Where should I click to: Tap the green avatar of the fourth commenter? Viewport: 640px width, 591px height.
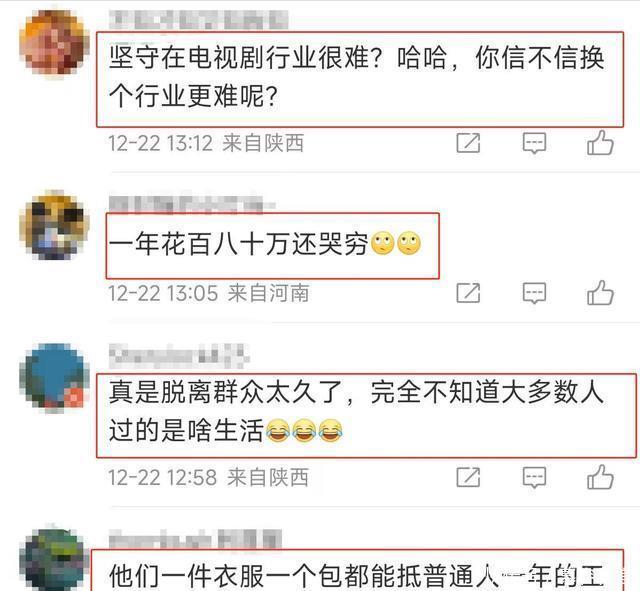coord(54,559)
